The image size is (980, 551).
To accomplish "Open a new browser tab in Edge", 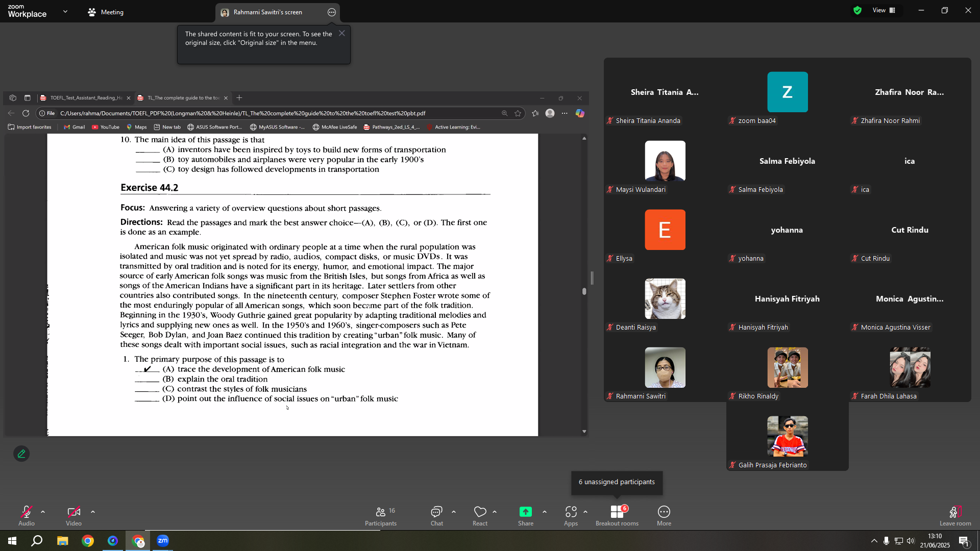I will click(x=239, y=98).
